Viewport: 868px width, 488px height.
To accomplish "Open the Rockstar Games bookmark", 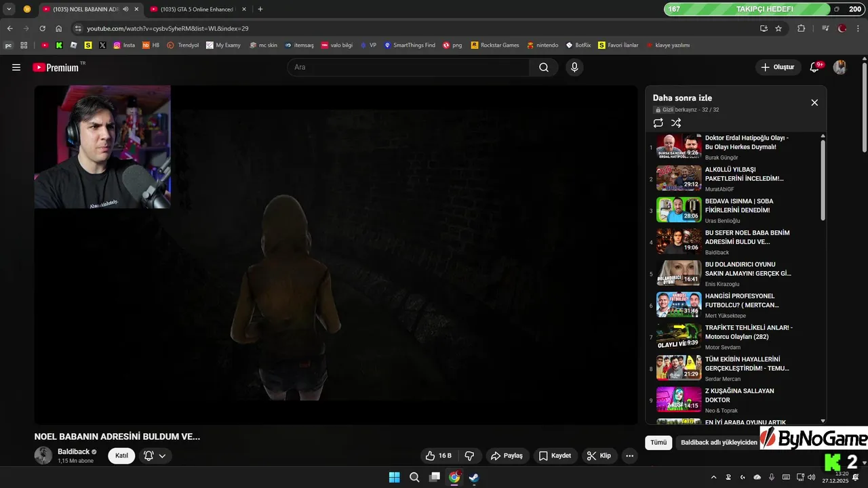I will 494,45.
